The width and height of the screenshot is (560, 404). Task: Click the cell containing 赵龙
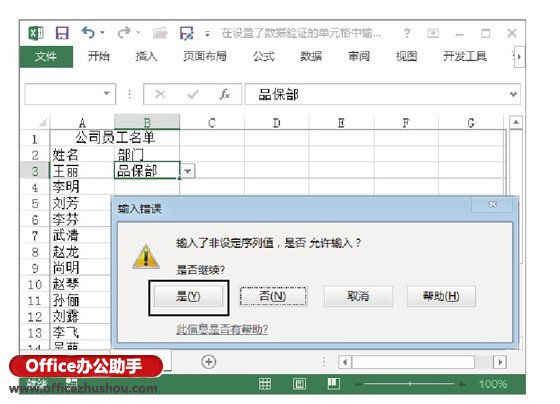(80, 252)
